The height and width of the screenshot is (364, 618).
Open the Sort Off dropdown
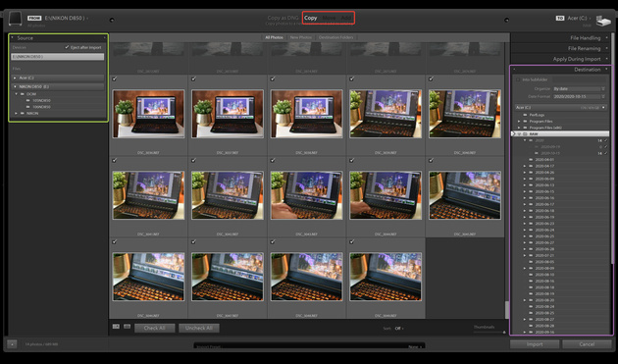[x=399, y=328]
